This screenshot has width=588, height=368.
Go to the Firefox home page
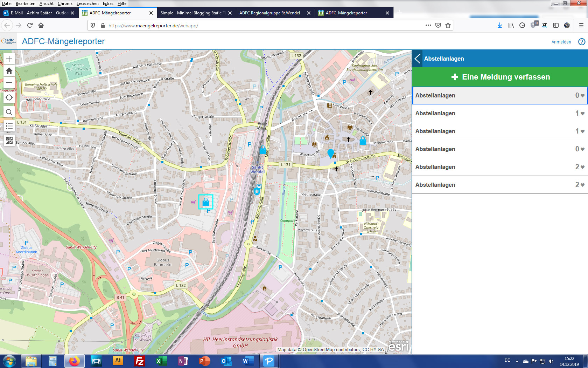(41, 25)
